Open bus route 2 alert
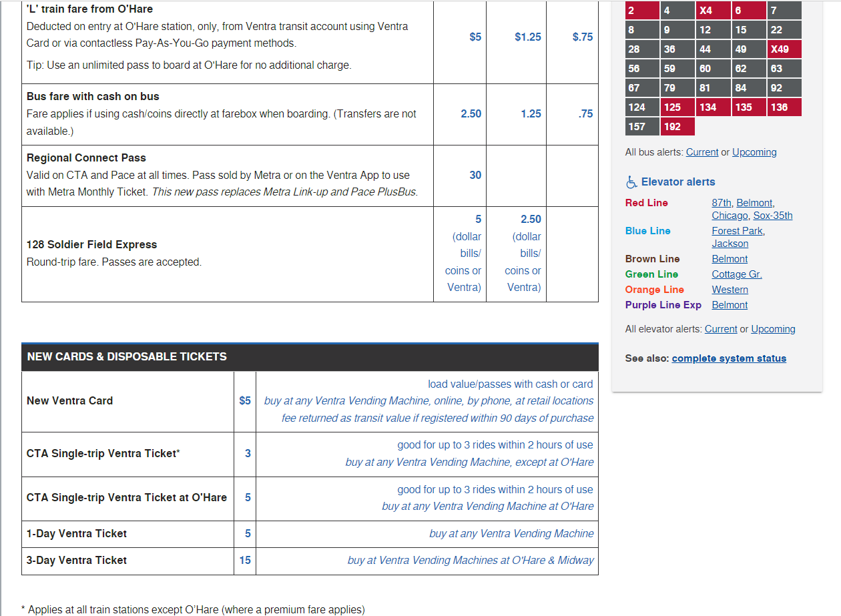This screenshot has width=841, height=616. pos(642,10)
